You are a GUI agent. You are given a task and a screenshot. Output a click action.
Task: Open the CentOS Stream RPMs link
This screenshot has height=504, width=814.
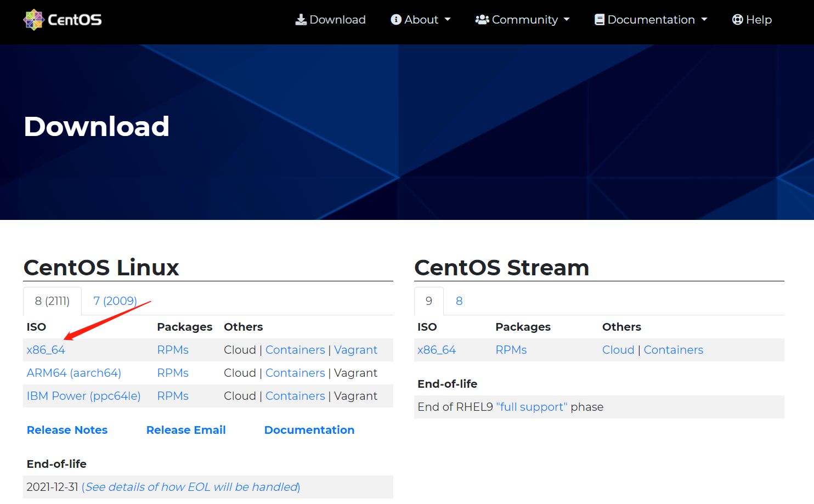(x=511, y=350)
